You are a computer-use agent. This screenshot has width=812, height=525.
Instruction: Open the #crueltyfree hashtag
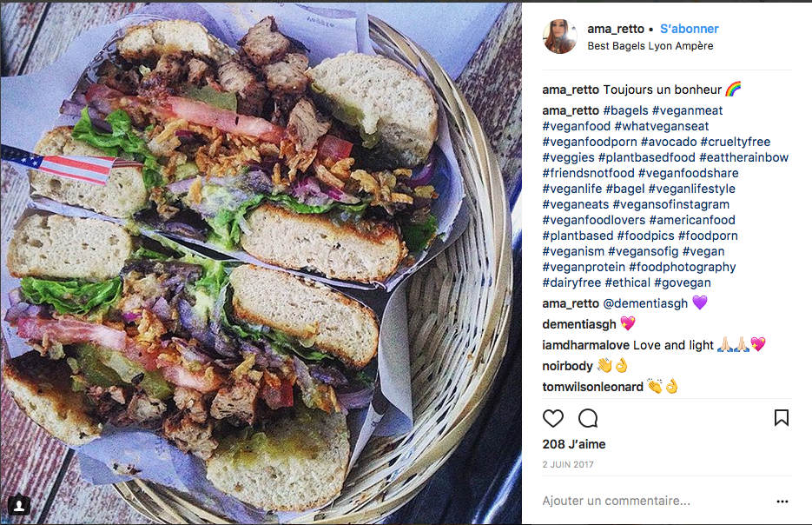(735, 142)
